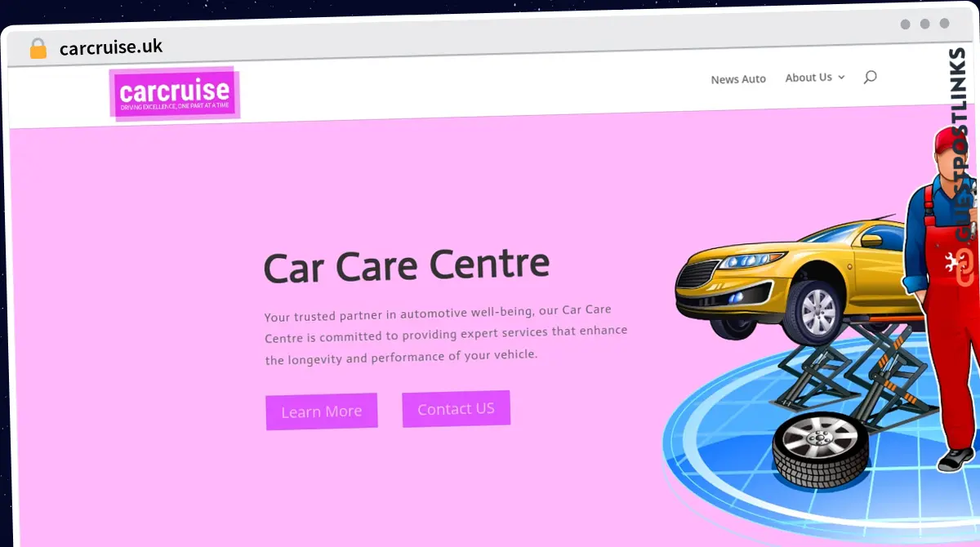This screenshot has height=547, width=980.
Task: Go to News Auto page
Action: (x=738, y=79)
